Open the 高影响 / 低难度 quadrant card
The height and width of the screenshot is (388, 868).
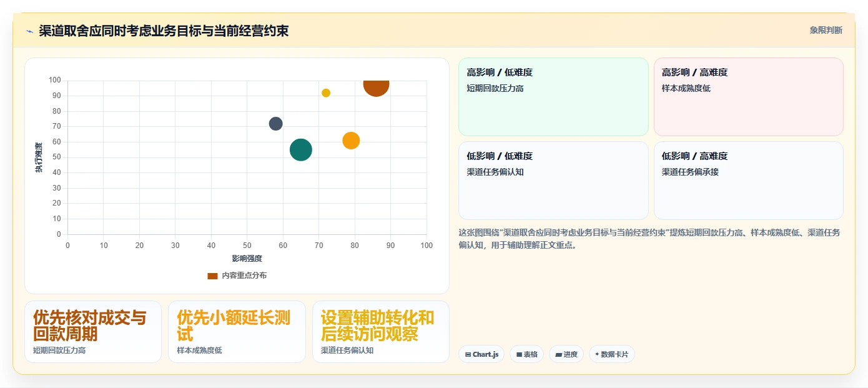[x=553, y=97]
